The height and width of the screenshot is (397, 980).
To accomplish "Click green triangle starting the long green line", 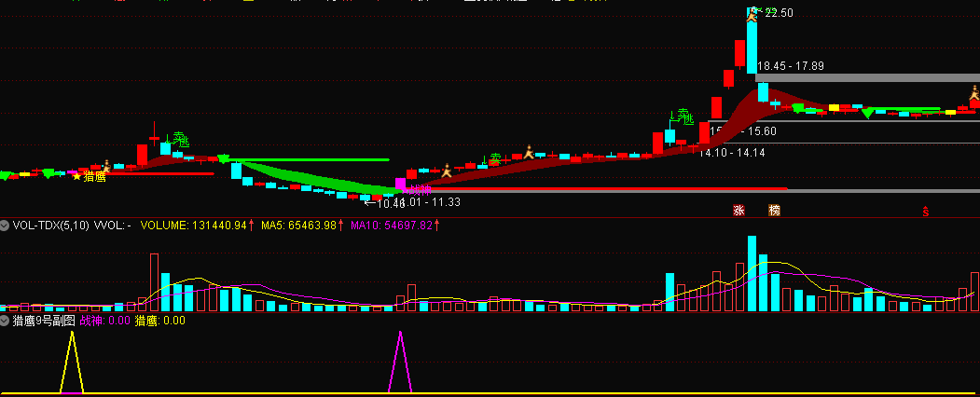I will 223,159.
